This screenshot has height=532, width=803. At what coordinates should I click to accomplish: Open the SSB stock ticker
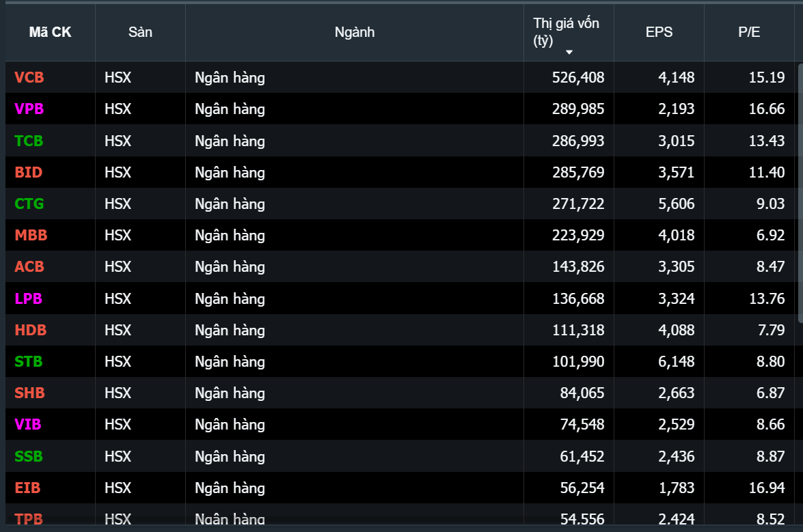pos(28,456)
